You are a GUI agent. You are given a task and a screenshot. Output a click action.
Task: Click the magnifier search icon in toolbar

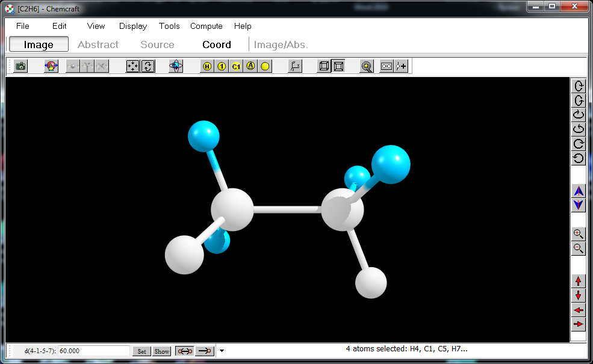click(x=367, y=66)
